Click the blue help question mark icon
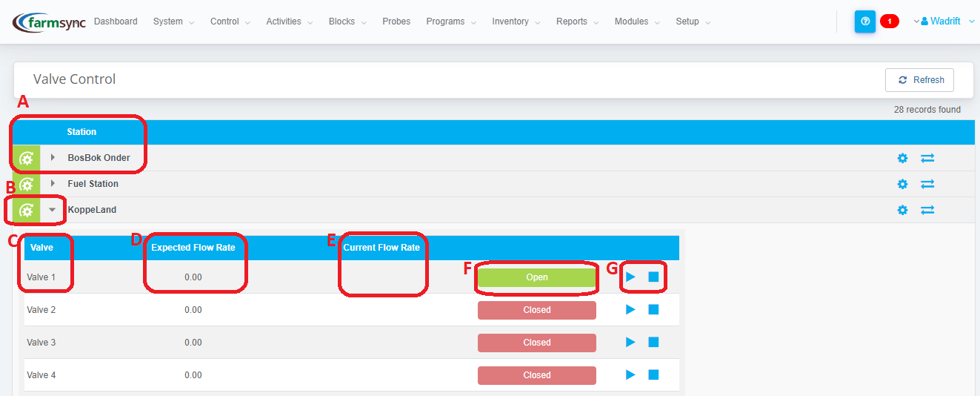This screenshot has width=980, height=396. click(864, 22)
